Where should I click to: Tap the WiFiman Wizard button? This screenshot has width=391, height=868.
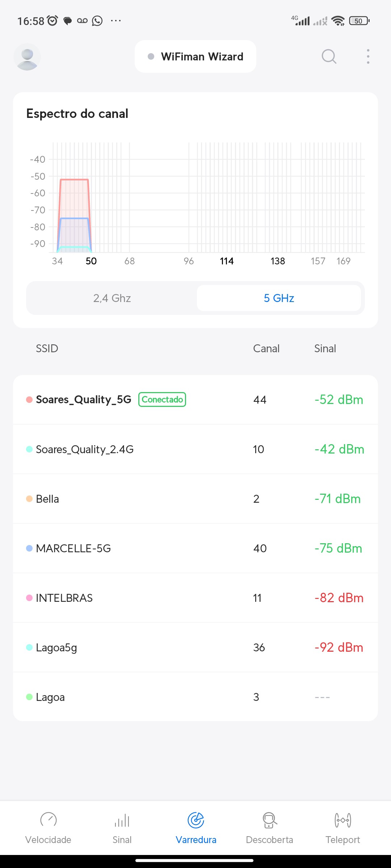point(195,56)
